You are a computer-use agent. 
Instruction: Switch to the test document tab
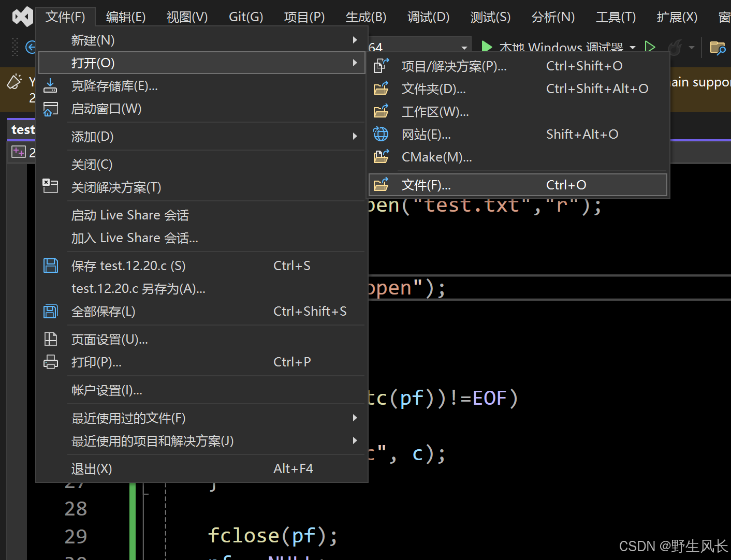click(23, 129)
